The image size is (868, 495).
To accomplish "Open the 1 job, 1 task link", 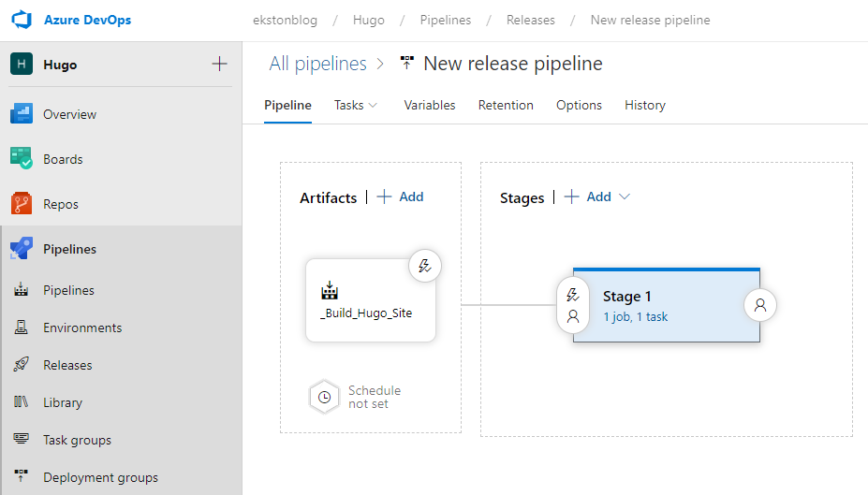I will tap(636, 317).
